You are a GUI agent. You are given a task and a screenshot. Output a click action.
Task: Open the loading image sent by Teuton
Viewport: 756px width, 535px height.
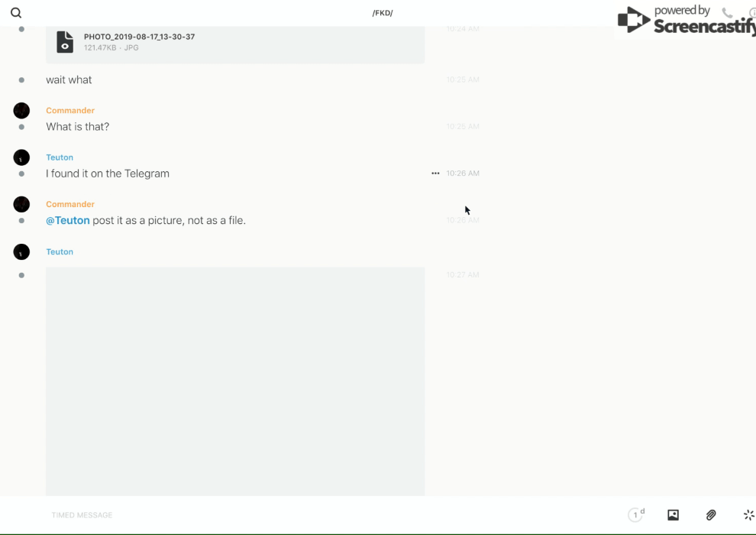pos(235,381)
